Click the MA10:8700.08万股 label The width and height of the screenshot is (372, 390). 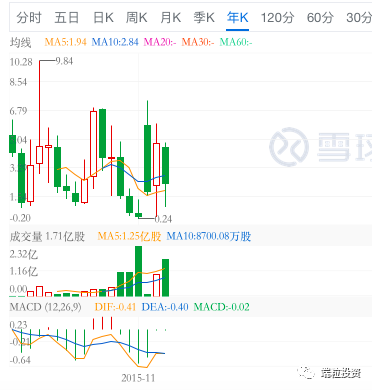pyautogui.click(x=209, y=236)
